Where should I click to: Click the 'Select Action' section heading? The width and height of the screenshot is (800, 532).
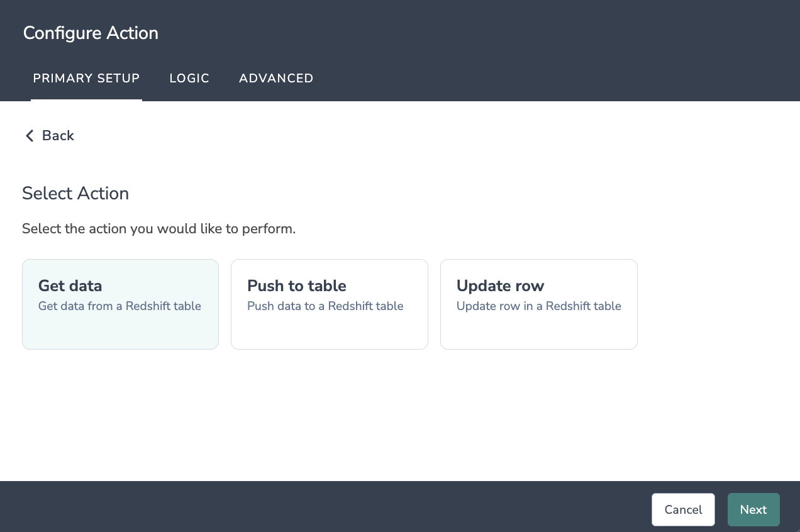pos(75,194)
